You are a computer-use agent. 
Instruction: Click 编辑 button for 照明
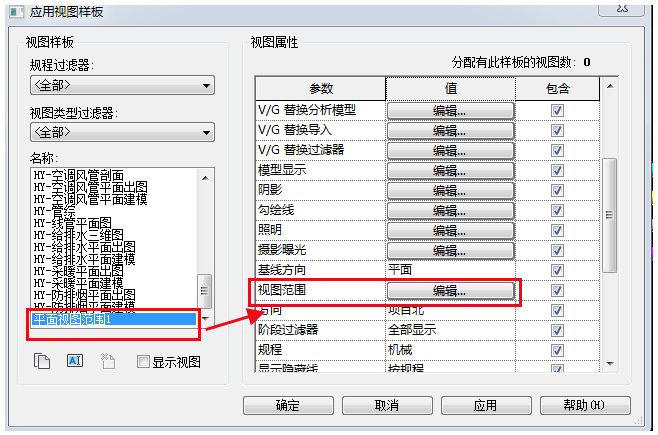pyautogui.click(x=450, y=231)
